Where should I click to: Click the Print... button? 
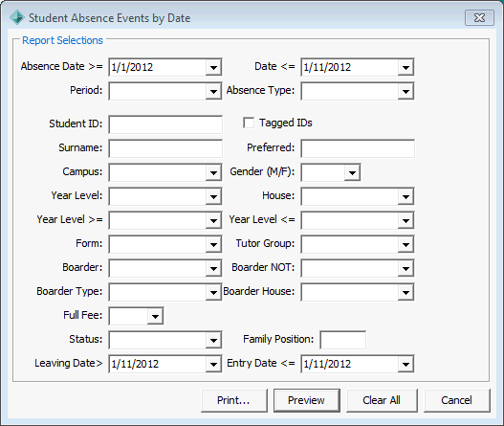tap(234, 400)
